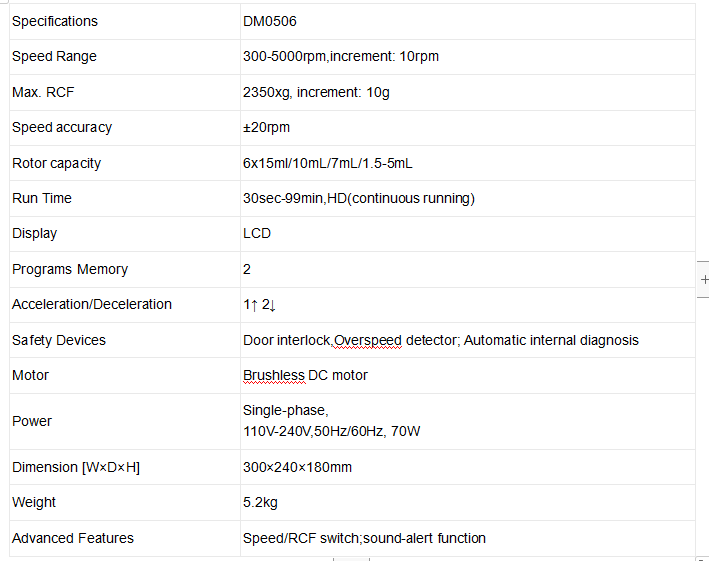Click the LCD display value
This screenshot has height=561, width=709.
257,233
